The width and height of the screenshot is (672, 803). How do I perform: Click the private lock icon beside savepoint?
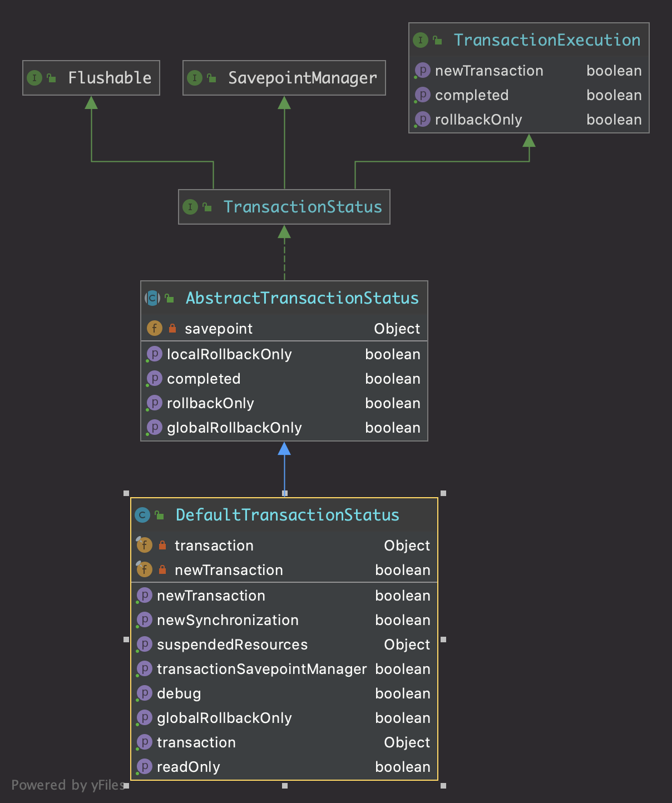coord(172,328)
